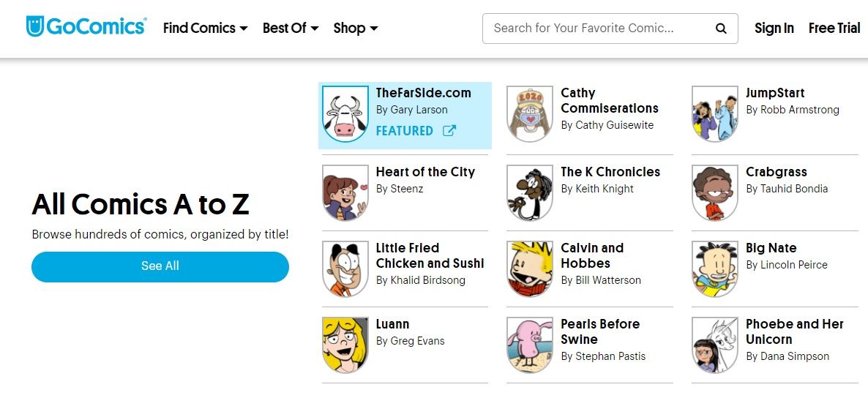Click Sign In in the header
Image resolution: width=868 pixels, height=398 pixels.
click(774, 29)
